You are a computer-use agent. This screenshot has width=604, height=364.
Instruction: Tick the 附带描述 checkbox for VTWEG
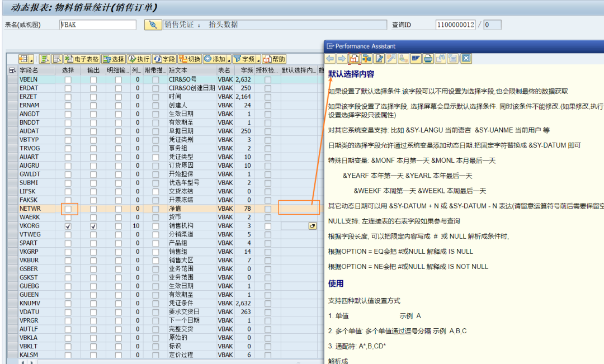pyautogui.click(x=155, y=235)
